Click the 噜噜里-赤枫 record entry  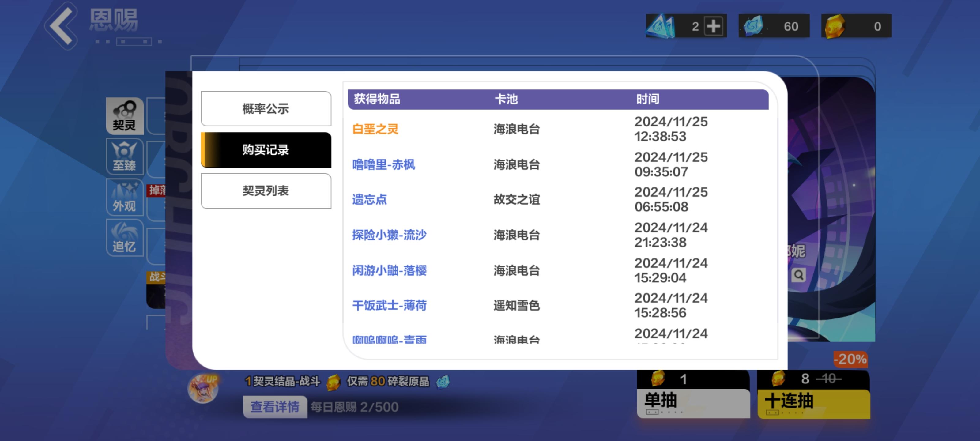pos(383,165)
